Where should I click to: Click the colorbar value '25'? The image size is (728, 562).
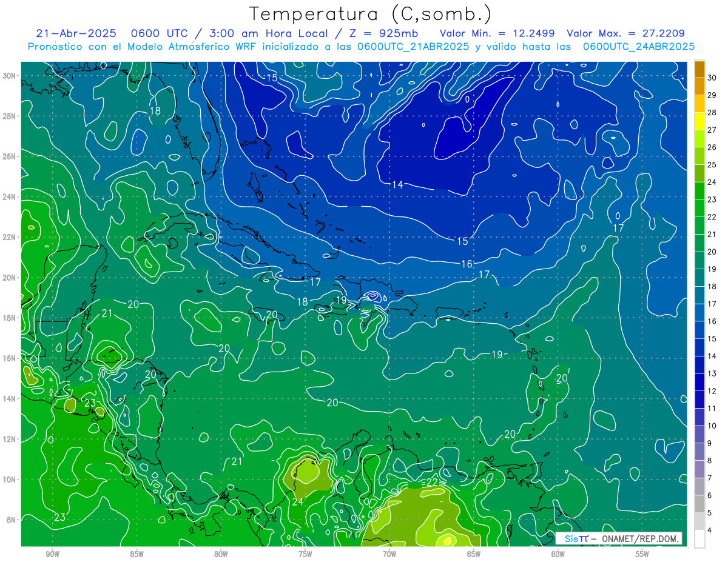[712, 164]
